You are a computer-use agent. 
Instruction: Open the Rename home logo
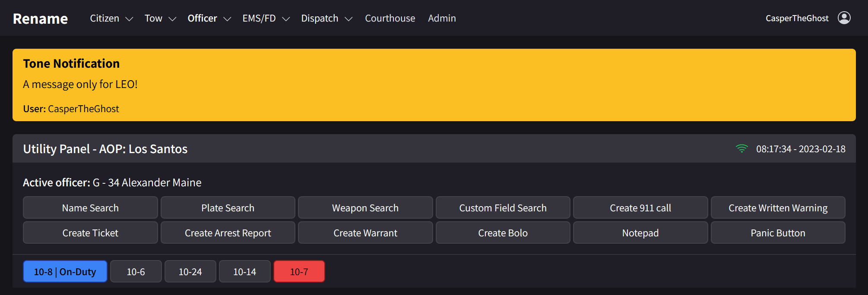[x=40, y=19]
